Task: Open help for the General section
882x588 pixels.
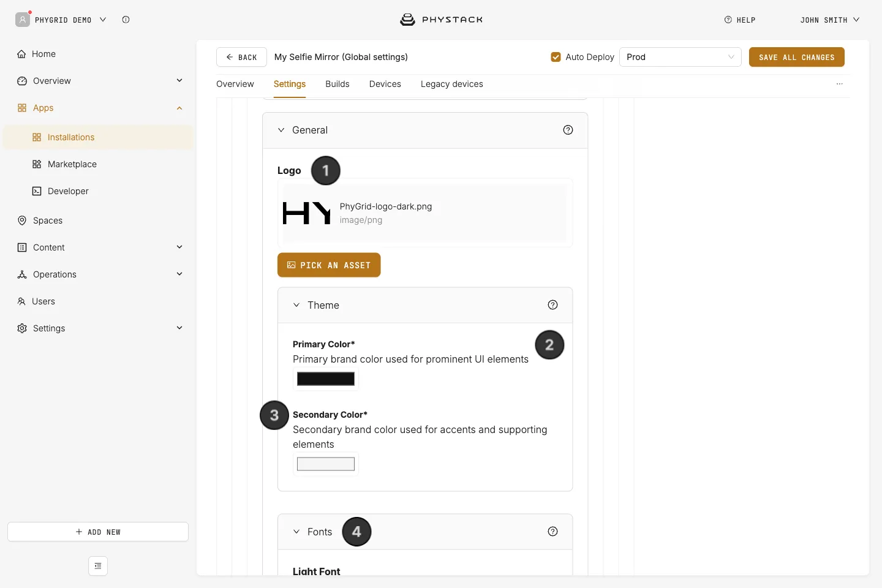Action: 568,130
